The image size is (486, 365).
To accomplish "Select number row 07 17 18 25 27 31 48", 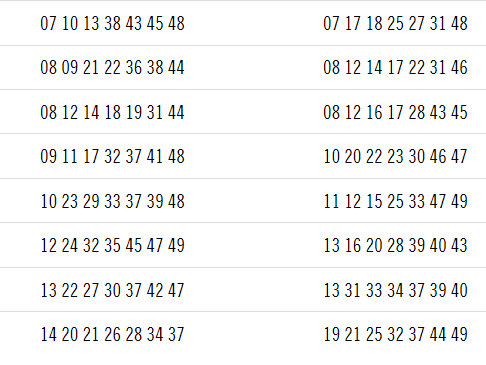I will point(395,23).
